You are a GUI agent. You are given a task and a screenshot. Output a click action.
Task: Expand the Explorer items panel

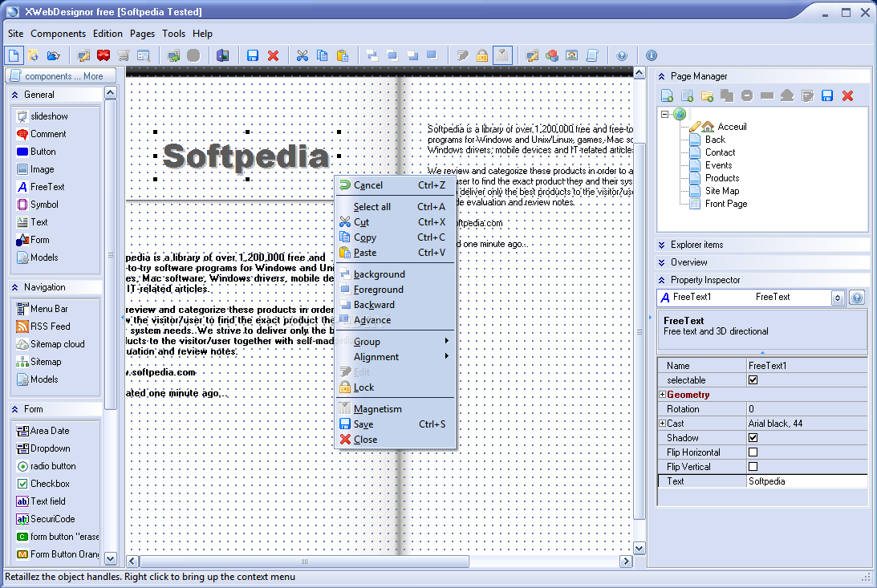(x=662, y=245)
